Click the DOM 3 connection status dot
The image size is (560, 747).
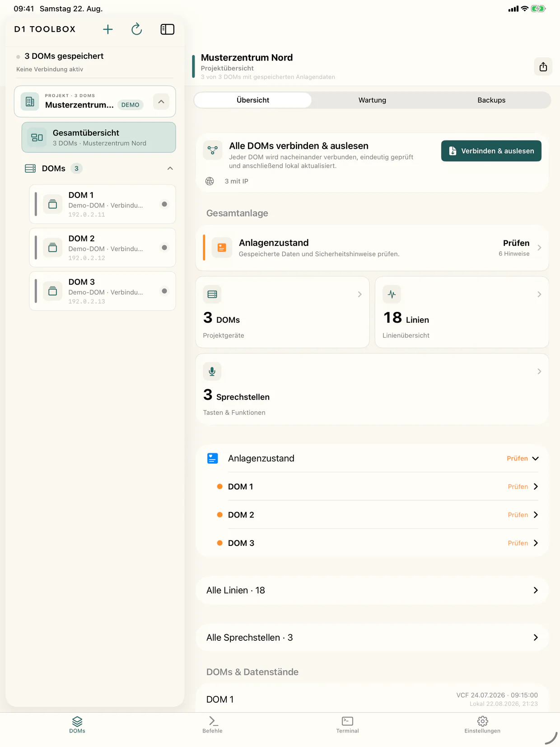164,291
